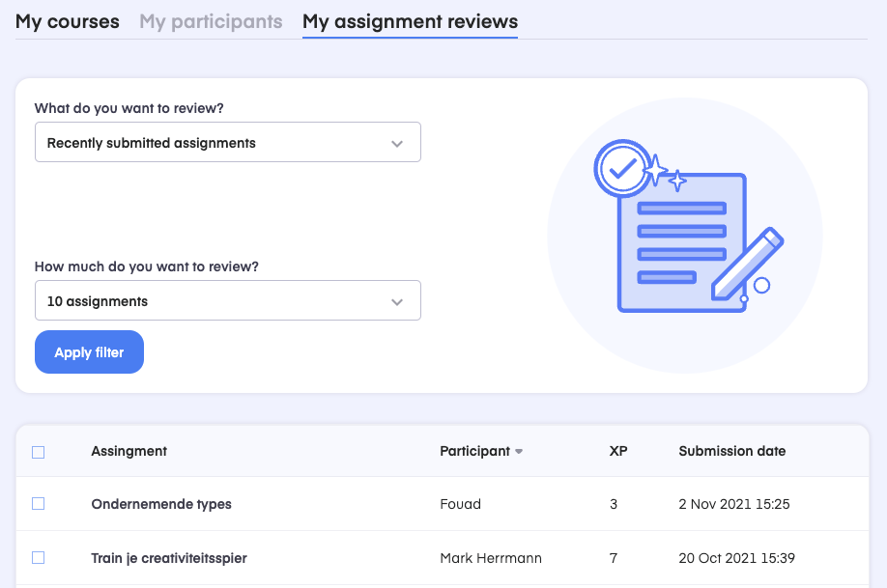
Task: Toggle the select-all checkbox in the table header
Action: click(39, 452)
